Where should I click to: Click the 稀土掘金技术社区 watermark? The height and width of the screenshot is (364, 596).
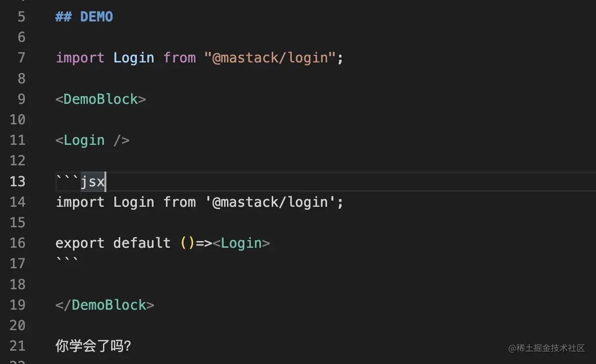coord(546,348)
